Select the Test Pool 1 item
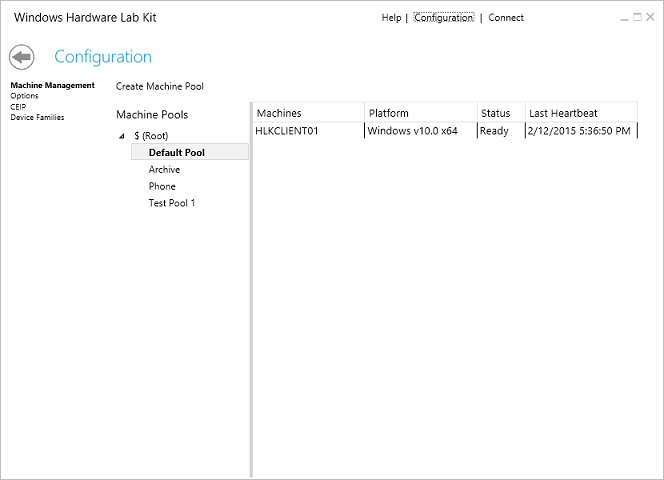 point(172,203)
